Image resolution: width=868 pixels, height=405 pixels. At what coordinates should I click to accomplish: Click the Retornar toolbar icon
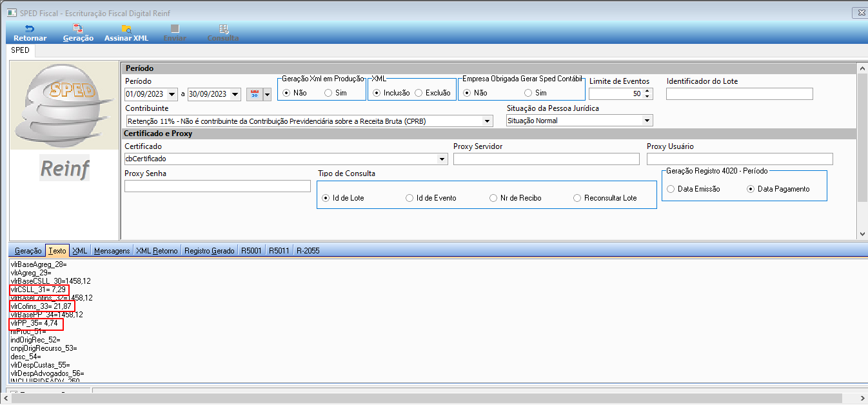[30, 29]
